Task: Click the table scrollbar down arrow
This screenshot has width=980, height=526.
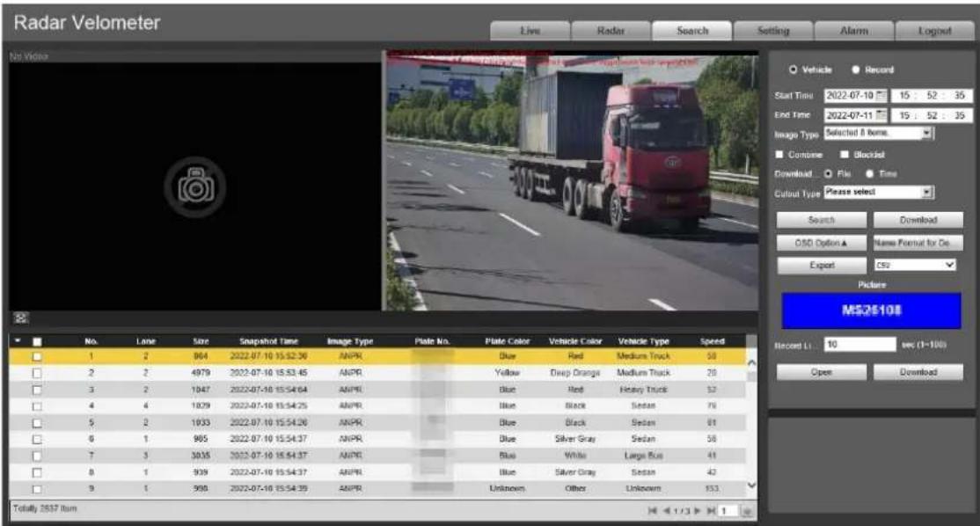Action: point(751,486)
